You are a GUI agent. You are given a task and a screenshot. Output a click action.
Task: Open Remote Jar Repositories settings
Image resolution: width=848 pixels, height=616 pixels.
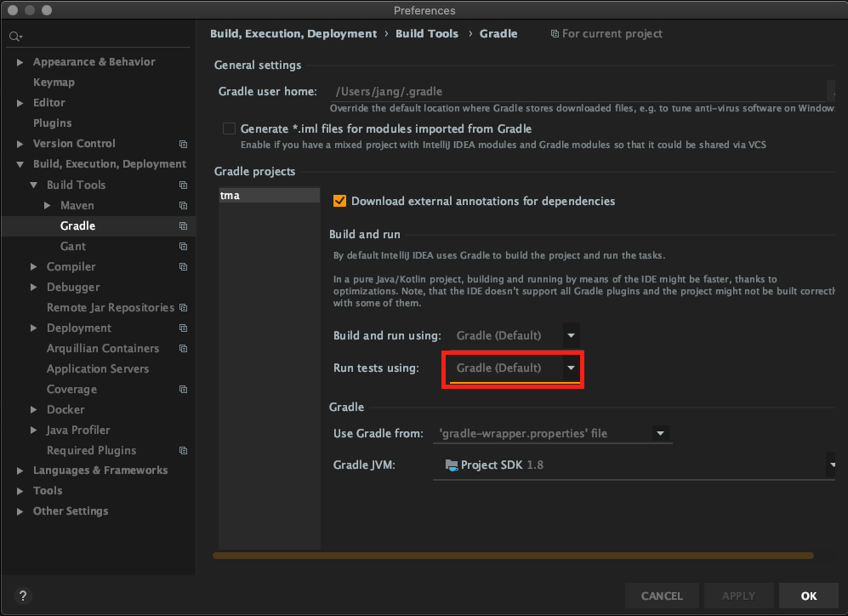(111, 308)
